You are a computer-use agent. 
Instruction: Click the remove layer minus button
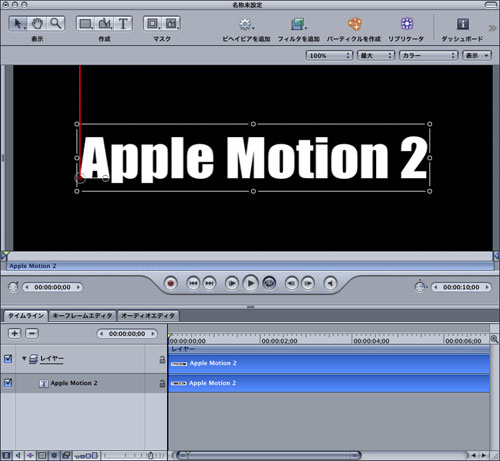pyautogui.click(x=32, y=333)
